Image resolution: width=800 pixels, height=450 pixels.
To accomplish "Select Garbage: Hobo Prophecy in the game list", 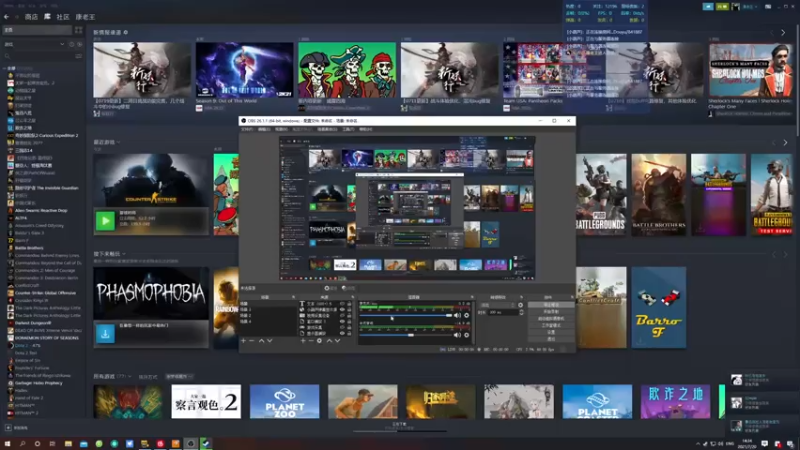I will pos(38,383).
